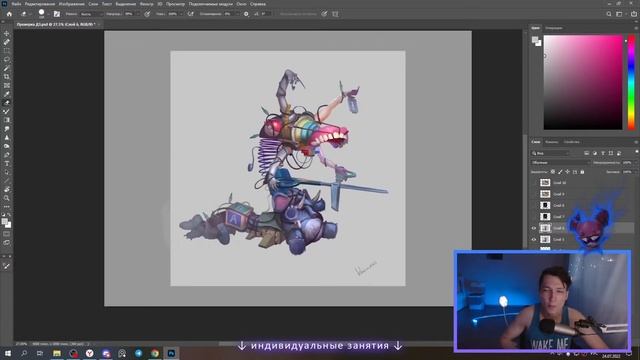The height and width of the screenshot is (360, 640).
Task: Show layer Слой 9 visibility box
Action: tap(534, 194)
